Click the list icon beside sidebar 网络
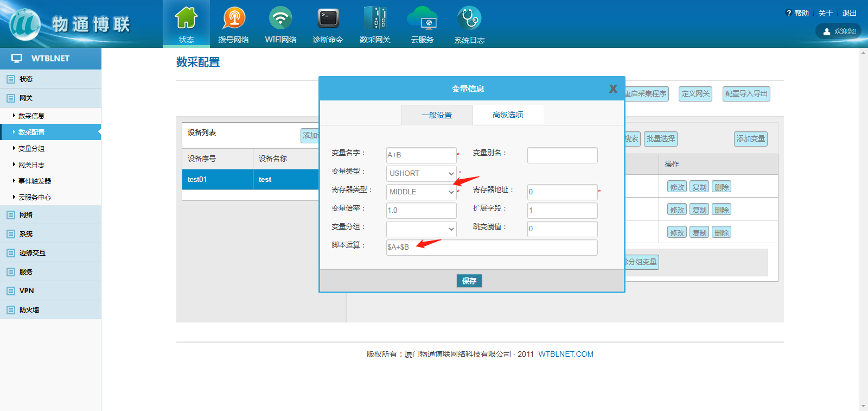 coord(11,215)
